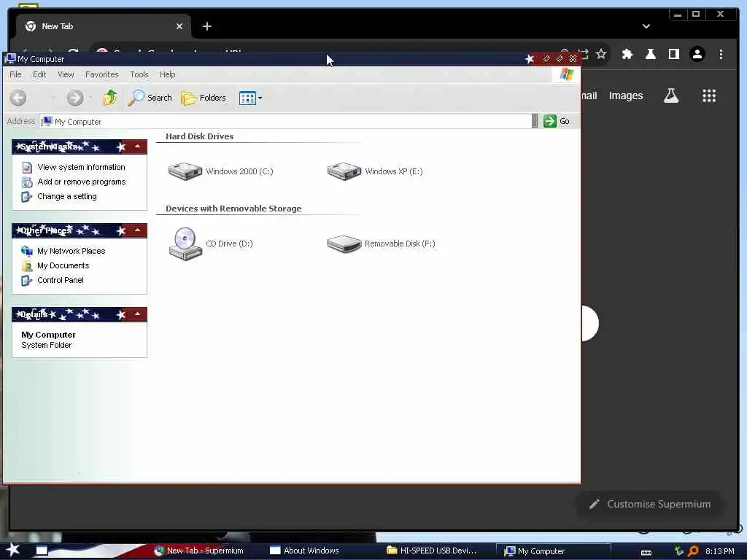Click the Forward arrow in My Computer

[74, 98]
